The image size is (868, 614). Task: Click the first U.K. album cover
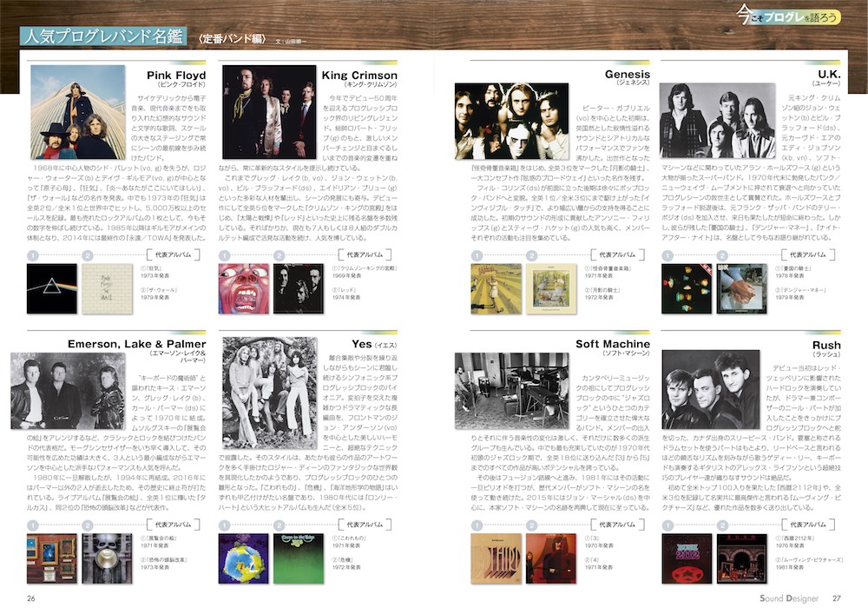pyautogui.click(x=687, y=289)
